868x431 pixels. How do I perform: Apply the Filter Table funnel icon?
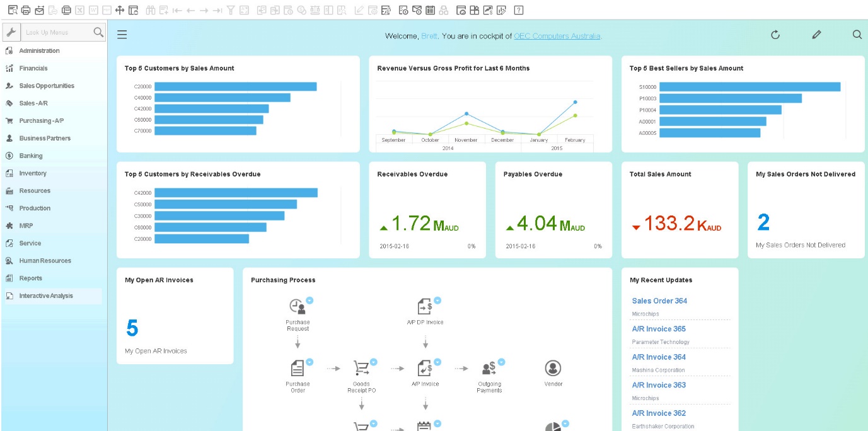(x=231, y=9)
